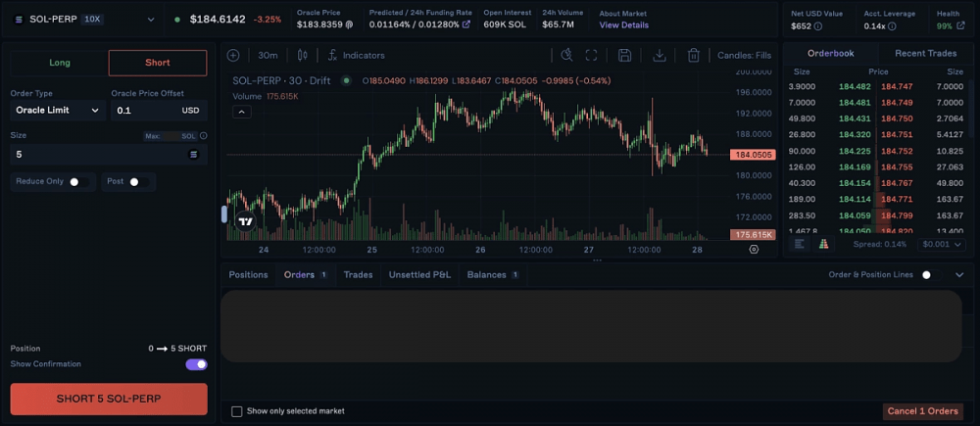Click the save chart layout floppy icon

(x=624, y=55)
